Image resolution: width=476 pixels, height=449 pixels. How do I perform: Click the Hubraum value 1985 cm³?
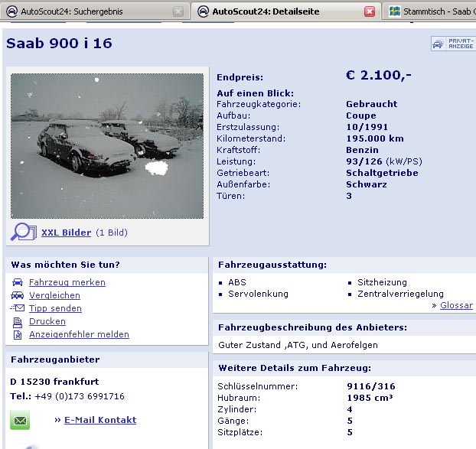coord(370,398)
